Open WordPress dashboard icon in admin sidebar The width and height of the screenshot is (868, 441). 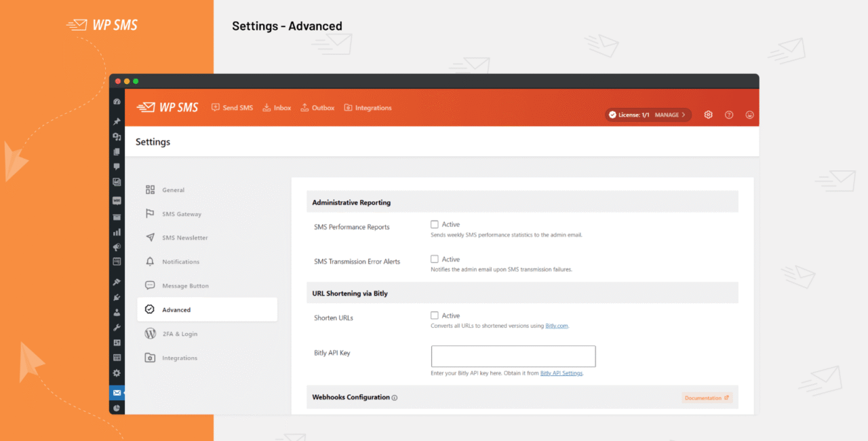coord(117,102)
